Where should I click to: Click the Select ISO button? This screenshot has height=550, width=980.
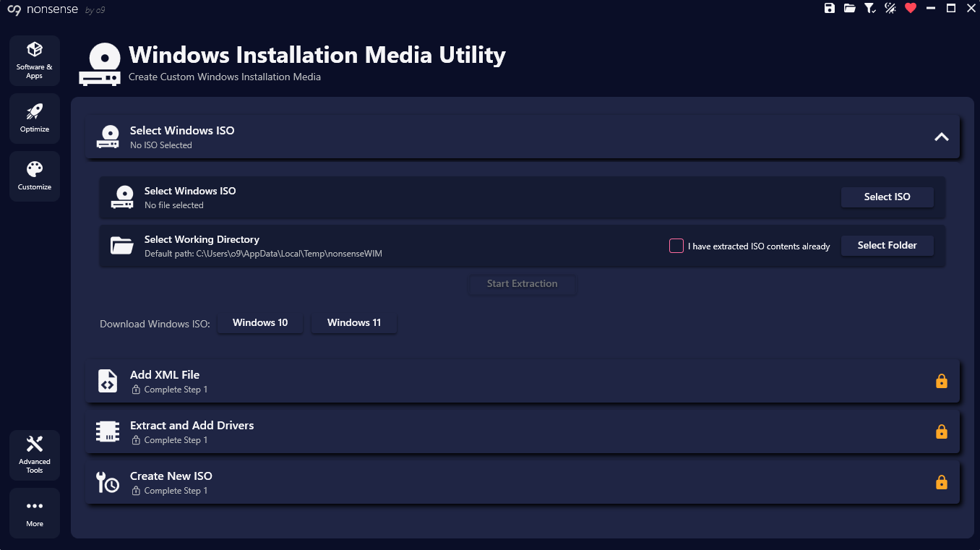887,197
